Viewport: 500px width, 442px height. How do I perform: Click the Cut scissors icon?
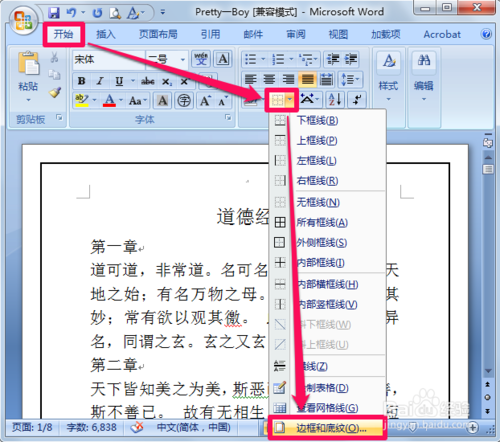54,57
